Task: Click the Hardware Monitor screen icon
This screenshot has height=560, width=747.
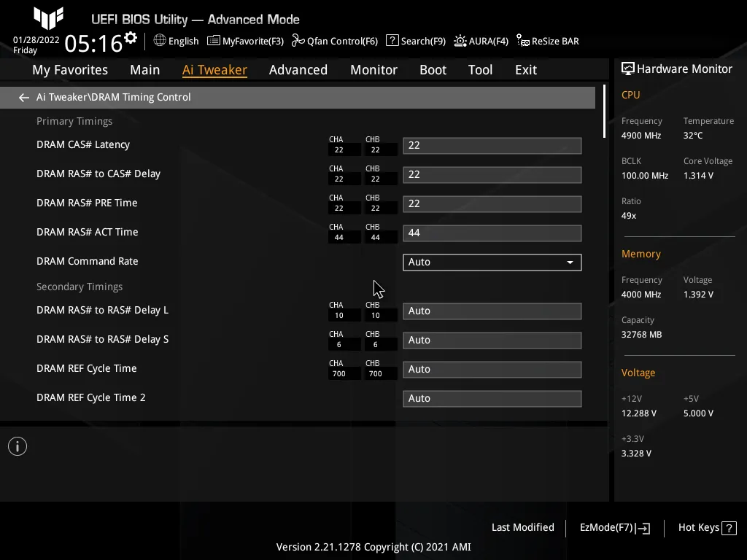Action: click(x=628, y=69)
